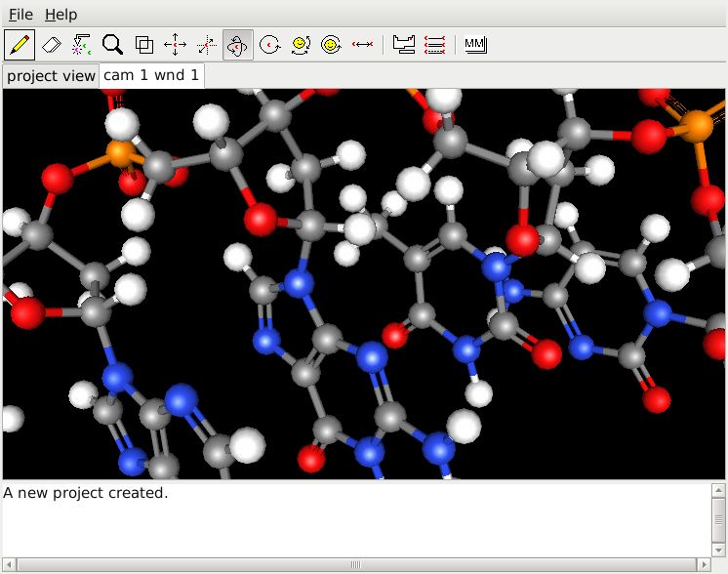
Task: Activate the atom Select tool
Action: pyautogui.click(x=82, y=45)
